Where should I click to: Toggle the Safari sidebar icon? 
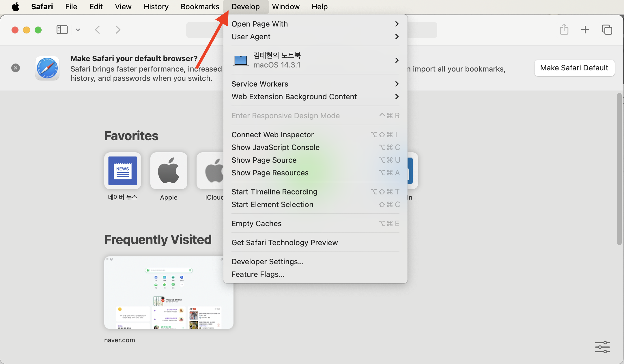[62, 30]
